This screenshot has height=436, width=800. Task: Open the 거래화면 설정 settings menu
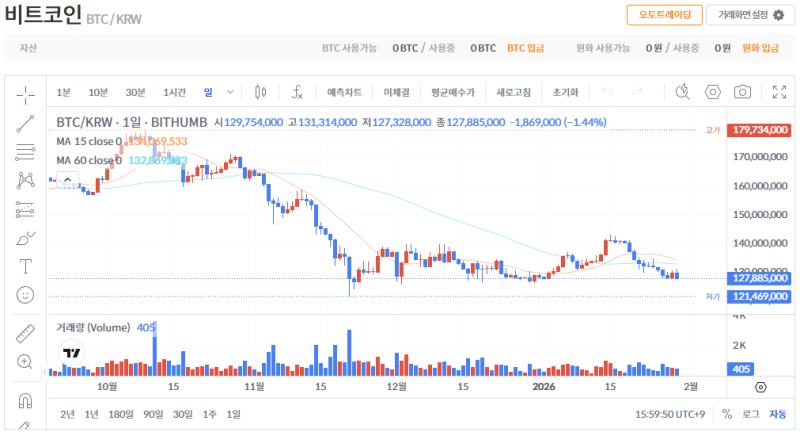click(743, 15)
